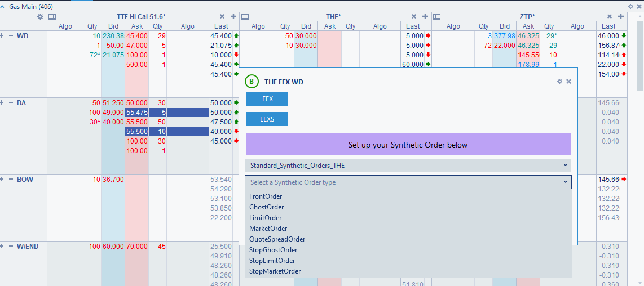The image size is (644, 286).
Task: Collapse the DA row using minus
Action: point(11,103)
